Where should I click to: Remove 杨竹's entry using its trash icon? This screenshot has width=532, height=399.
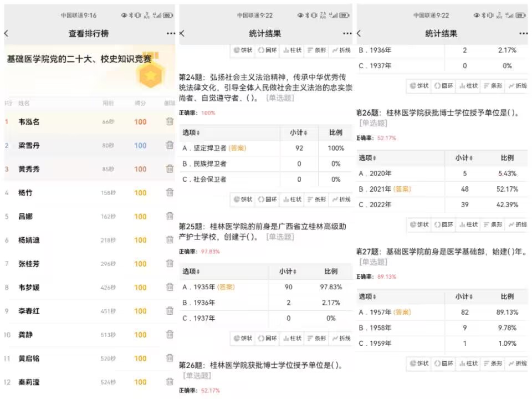[x=170, y=193]
